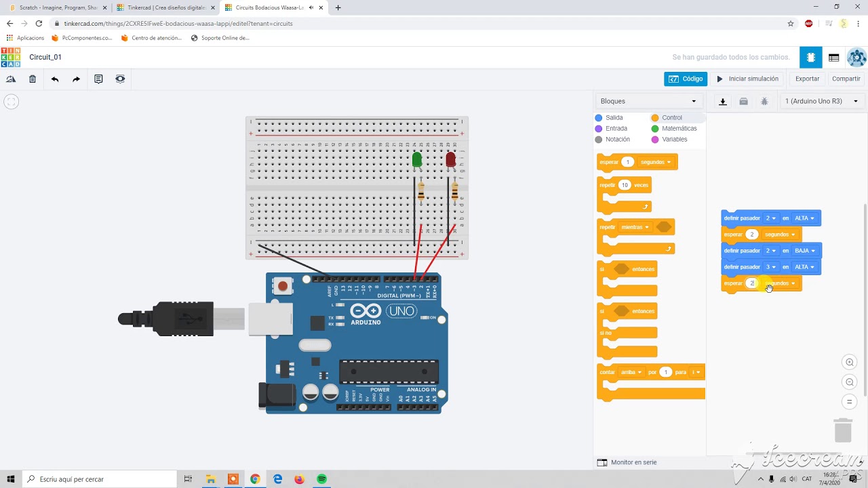The width and height of the screenshot is (868, 488).
Task: Click the Tinkercad logo
Action: (x=10, y=57)
